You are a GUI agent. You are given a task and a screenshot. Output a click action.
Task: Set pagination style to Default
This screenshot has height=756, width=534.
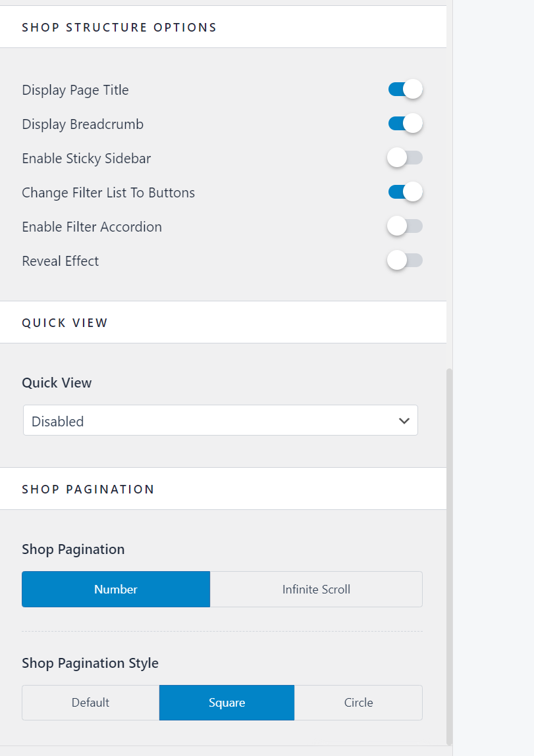click(x=90, y=703)
